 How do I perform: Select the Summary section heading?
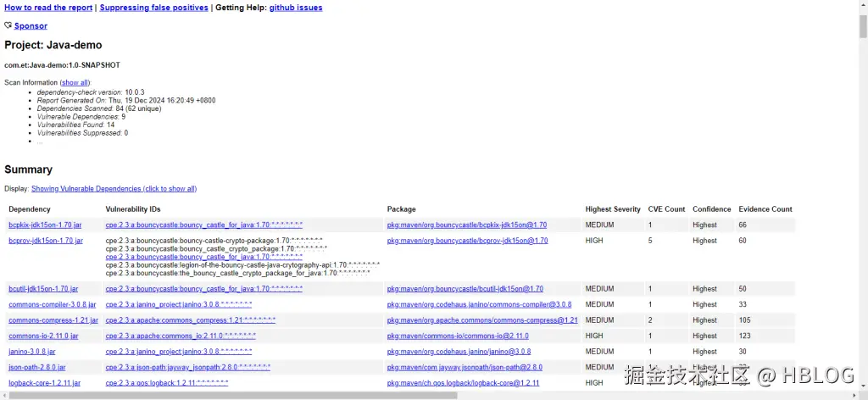coord(28,169)
